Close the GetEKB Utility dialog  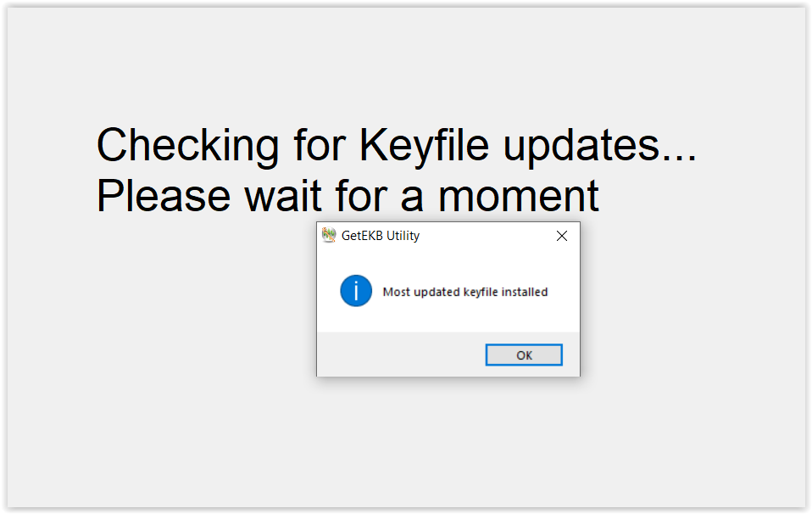click(x=561, y=236)
